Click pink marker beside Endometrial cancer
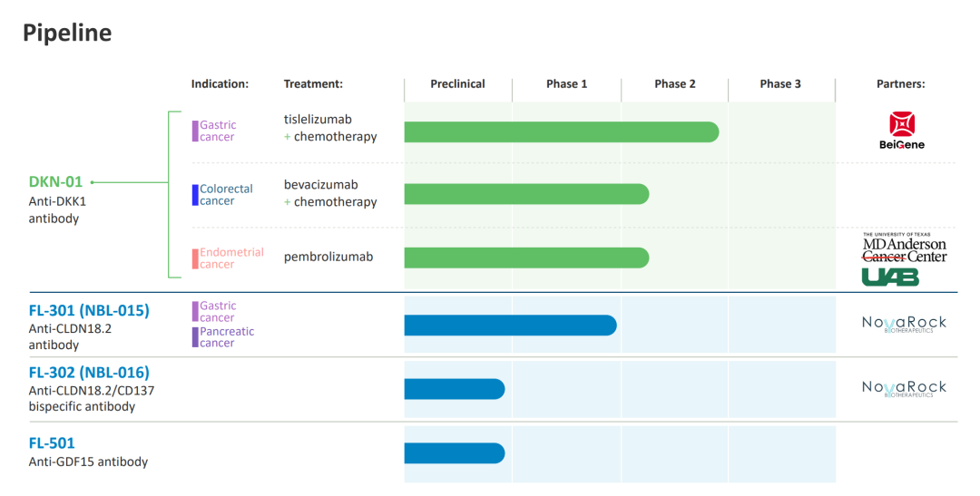The height and width of the screenshot is (496, 980). pyautogui.click(x=195, y=258)
